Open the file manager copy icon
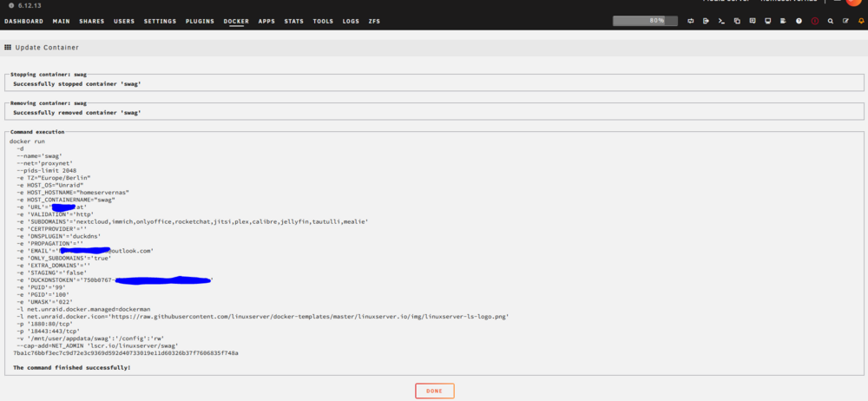The width and height of the screenshot is (868, 401). pyautogui.click(x=737, y=21)
